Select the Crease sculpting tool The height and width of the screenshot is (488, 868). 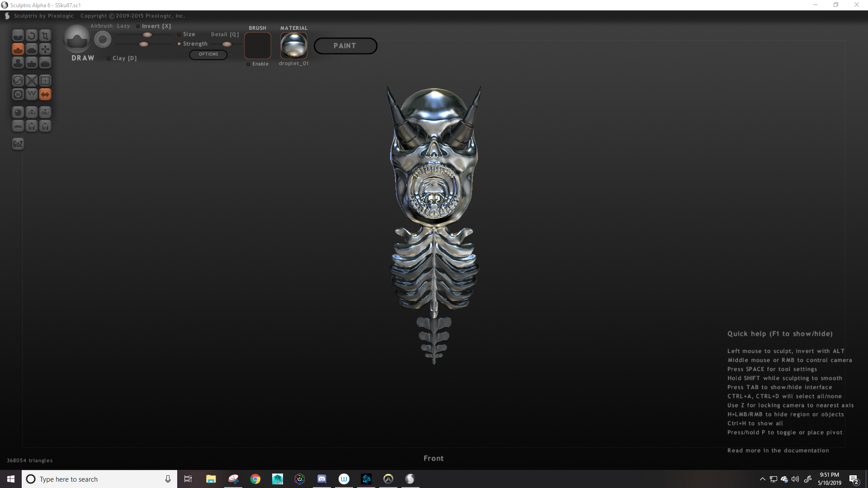[18, 36]
